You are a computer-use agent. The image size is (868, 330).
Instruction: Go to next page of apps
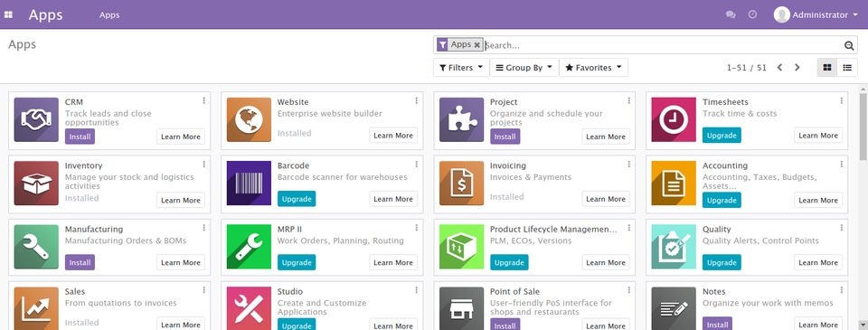pos(797,68)
